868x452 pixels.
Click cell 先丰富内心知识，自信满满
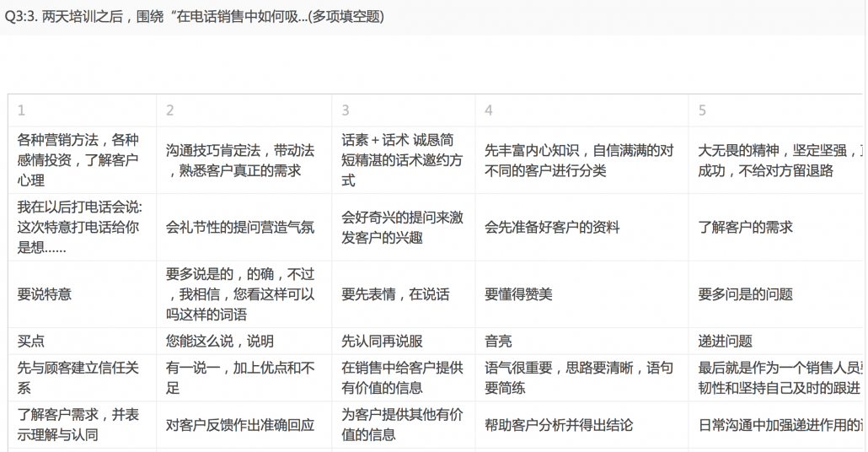581,160
